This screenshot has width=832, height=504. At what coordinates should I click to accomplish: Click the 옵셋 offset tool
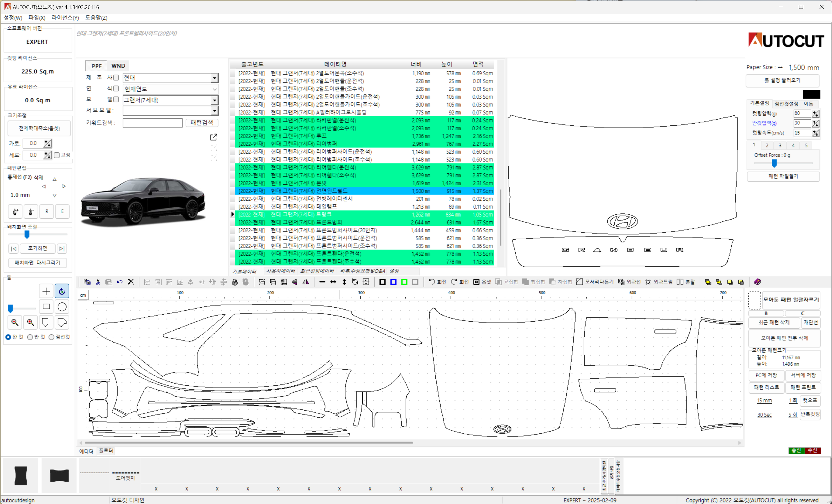click(x=482, y=282)
